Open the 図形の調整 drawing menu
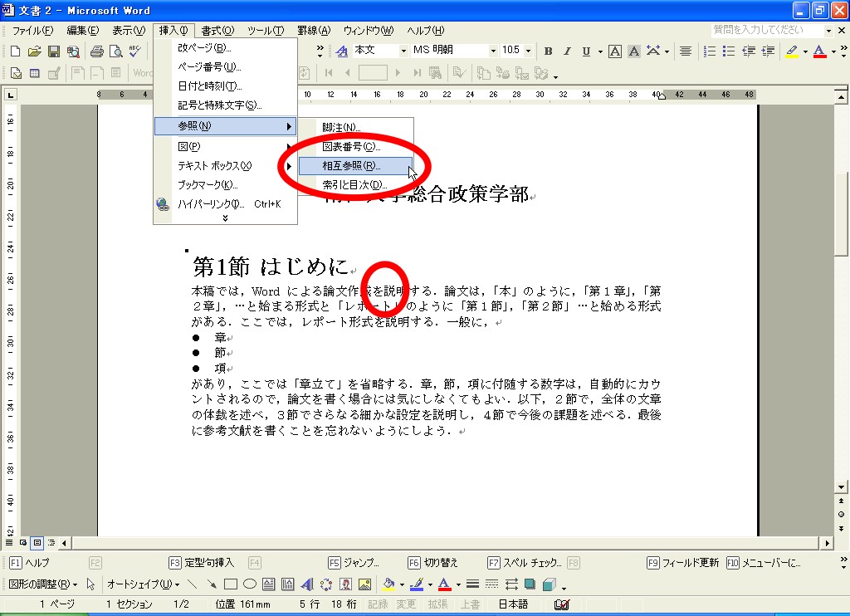Viewport: 850px width, 616px height. point(43,584)
